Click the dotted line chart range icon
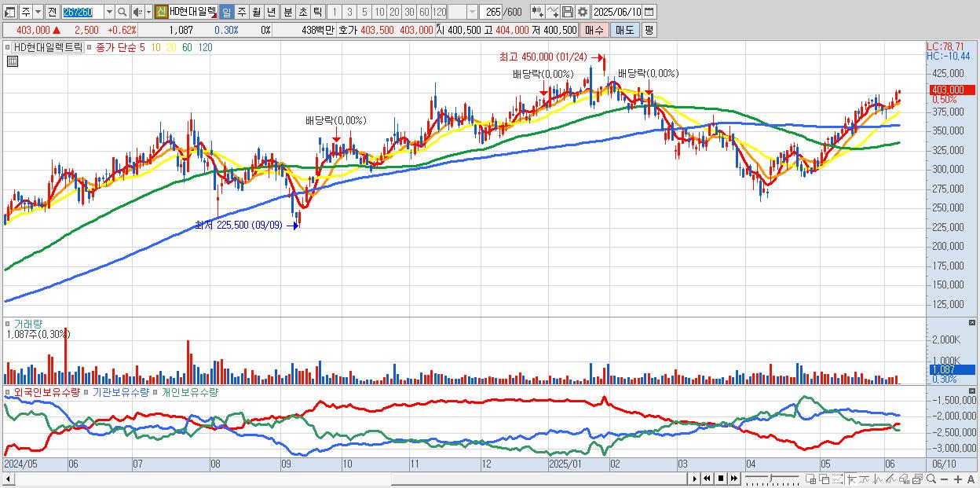This screenshot has height=488, width=980. (837, 479)
